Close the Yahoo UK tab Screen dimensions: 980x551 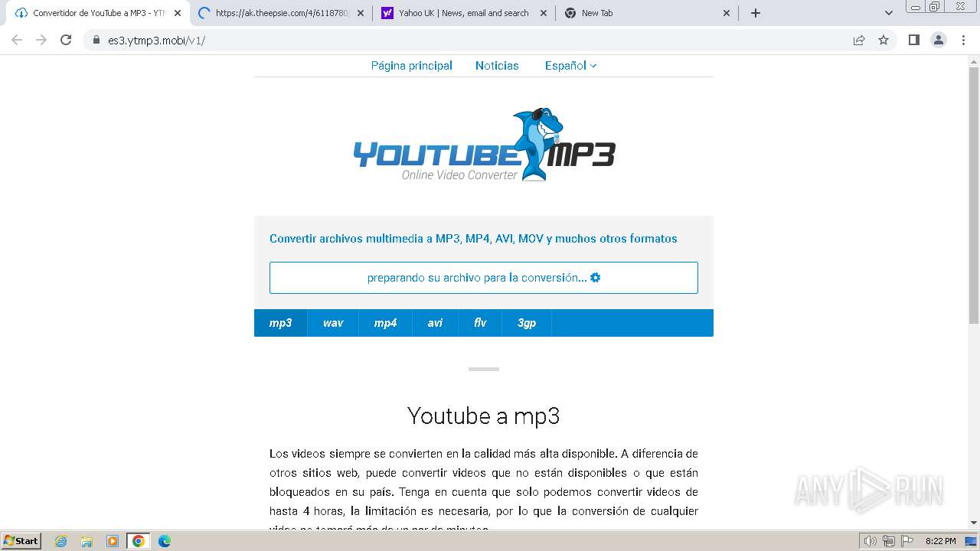click(x=544, y=13)
